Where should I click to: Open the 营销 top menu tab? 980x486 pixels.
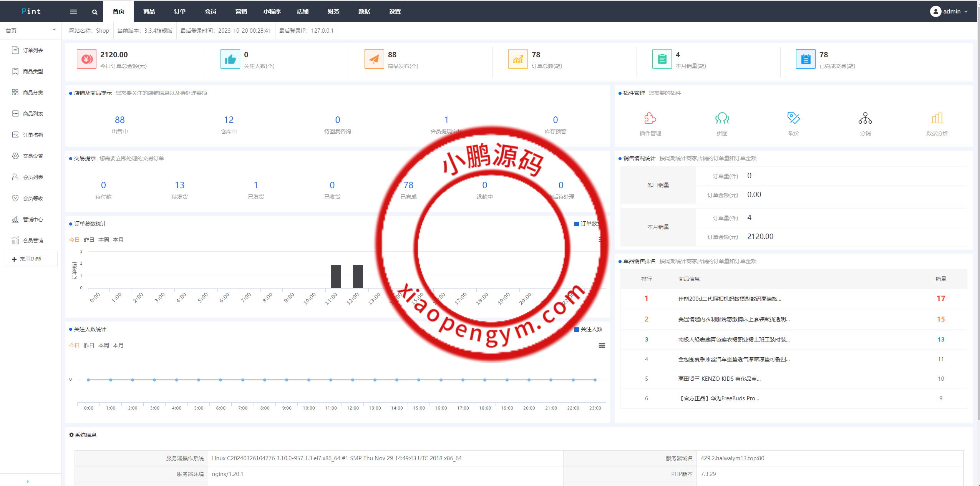pyautogui.click(x=241, y=12)
